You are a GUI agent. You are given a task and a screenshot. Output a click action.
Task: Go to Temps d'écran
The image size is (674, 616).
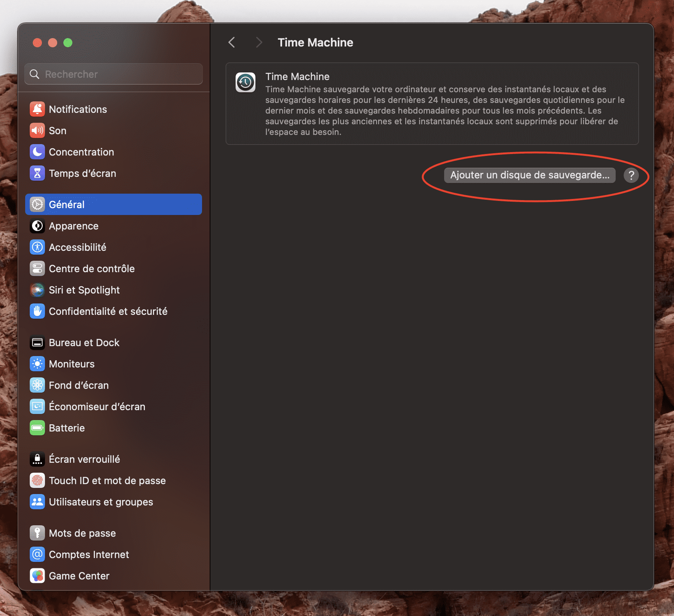(x=114, y=173)
